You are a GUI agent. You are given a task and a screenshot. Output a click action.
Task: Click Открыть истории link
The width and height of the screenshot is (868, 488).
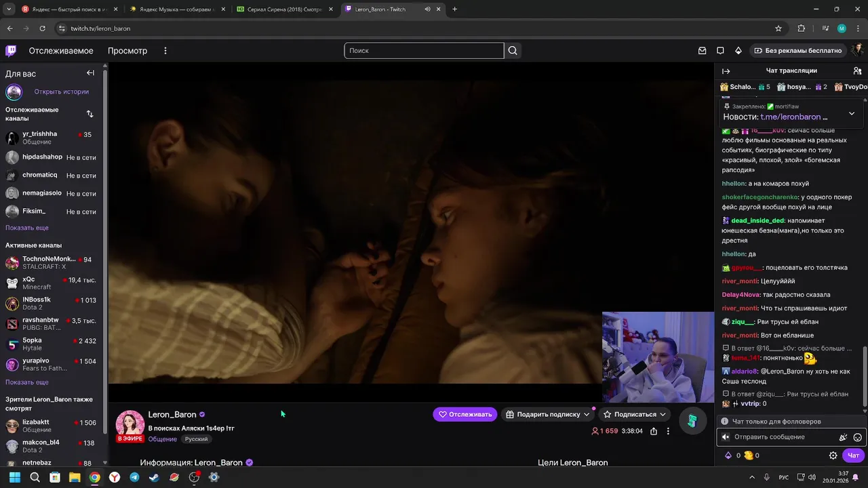(62, 91)
